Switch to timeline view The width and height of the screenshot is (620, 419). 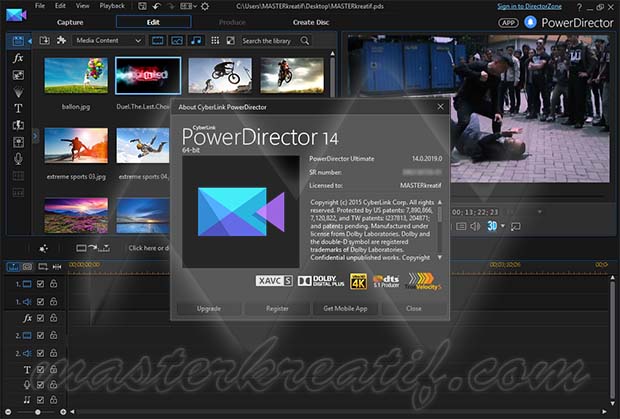tap(13, 267)
